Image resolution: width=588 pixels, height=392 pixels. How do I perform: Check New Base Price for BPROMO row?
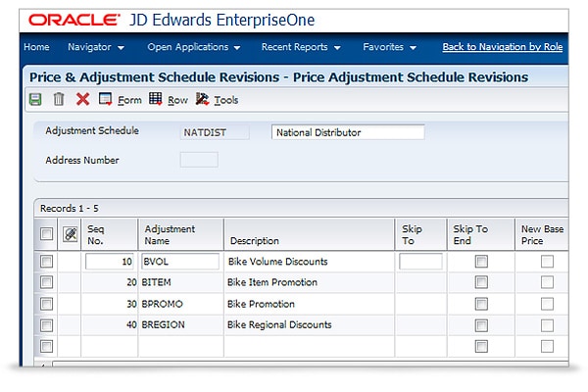[547, 304]
